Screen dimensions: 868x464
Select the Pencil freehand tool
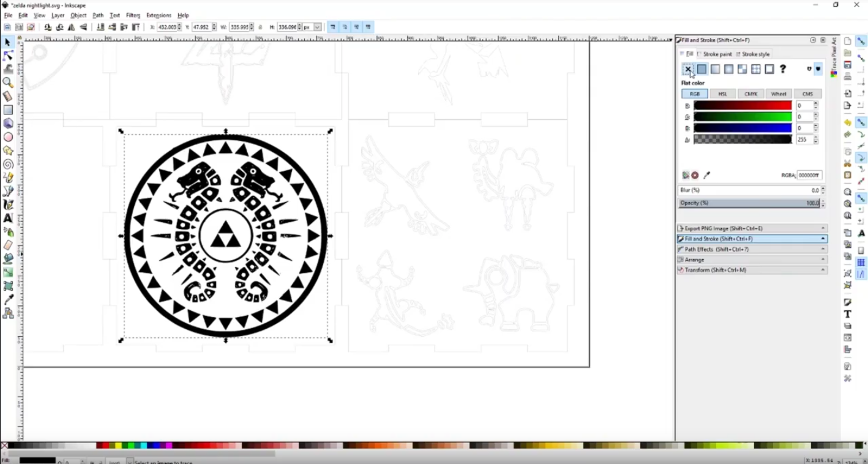click(x=8, y=178)
